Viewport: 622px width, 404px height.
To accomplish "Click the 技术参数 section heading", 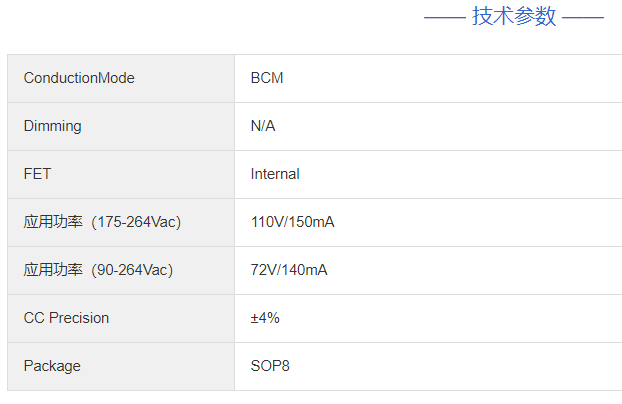I will (514, 17).
